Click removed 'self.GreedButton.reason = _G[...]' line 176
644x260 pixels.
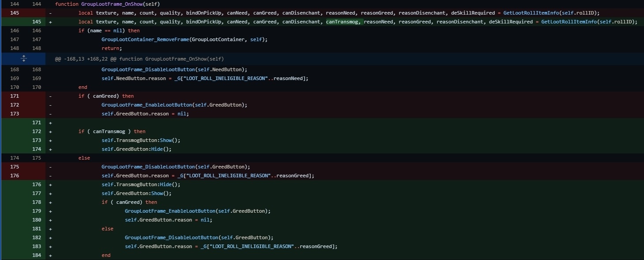(208, 176)
